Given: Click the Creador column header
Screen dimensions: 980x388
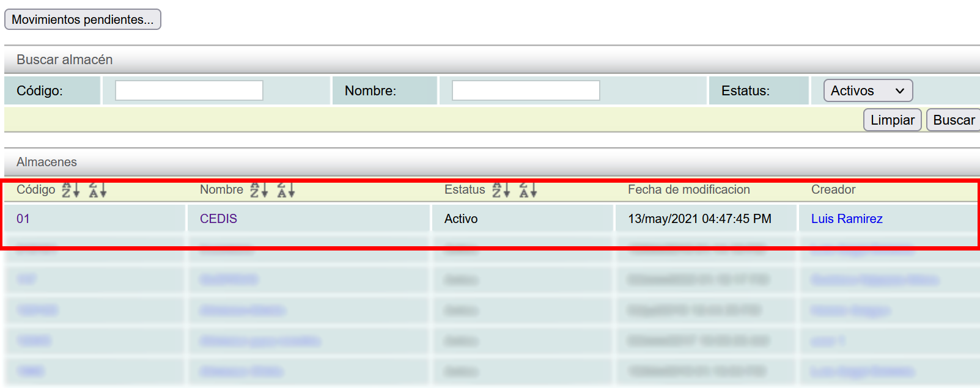Looking at the screenshot, I should pos(833,190).
